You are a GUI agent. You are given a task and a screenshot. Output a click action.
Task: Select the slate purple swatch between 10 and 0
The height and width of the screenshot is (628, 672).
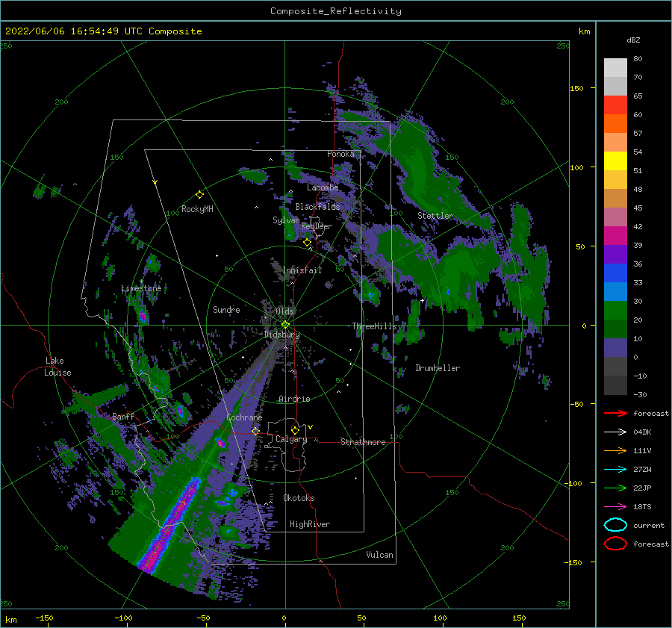point(615,348)
